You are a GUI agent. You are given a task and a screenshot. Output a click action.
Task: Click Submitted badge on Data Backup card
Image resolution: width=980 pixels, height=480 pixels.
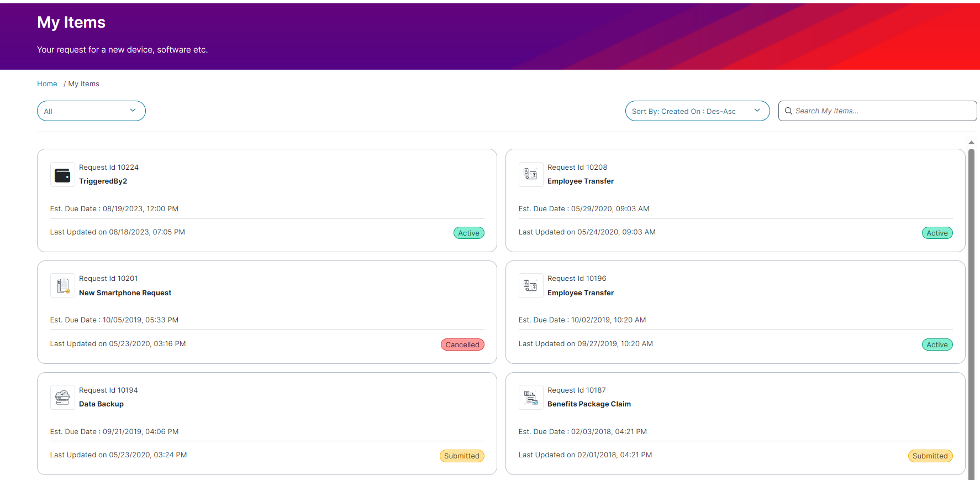(x=461, y=456)
